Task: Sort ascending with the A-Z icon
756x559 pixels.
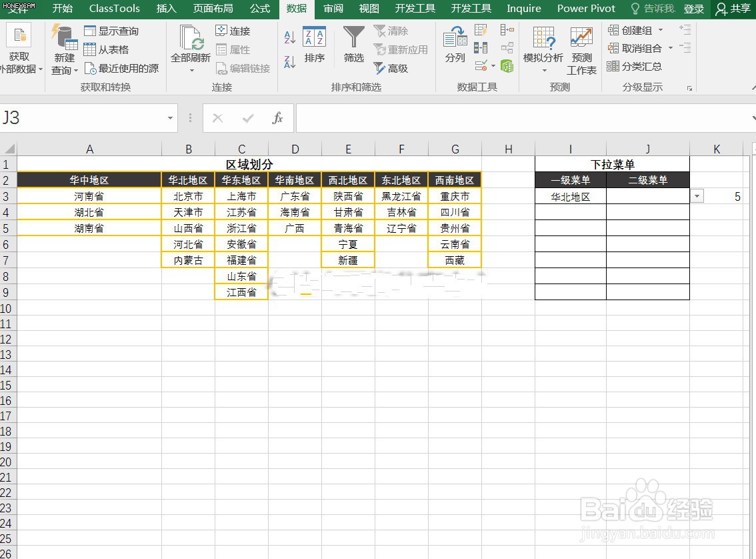Action: click(x=289, y=39)
